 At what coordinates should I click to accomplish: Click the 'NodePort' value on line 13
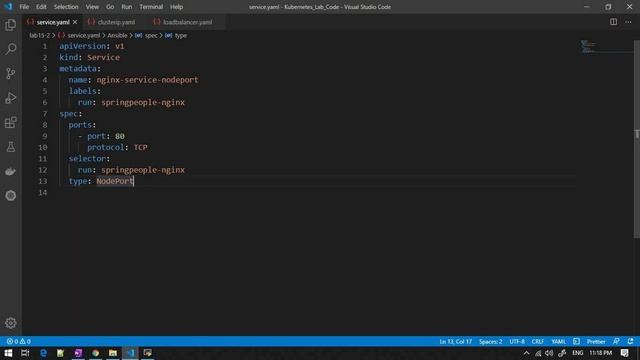click(x=115, y=181)
